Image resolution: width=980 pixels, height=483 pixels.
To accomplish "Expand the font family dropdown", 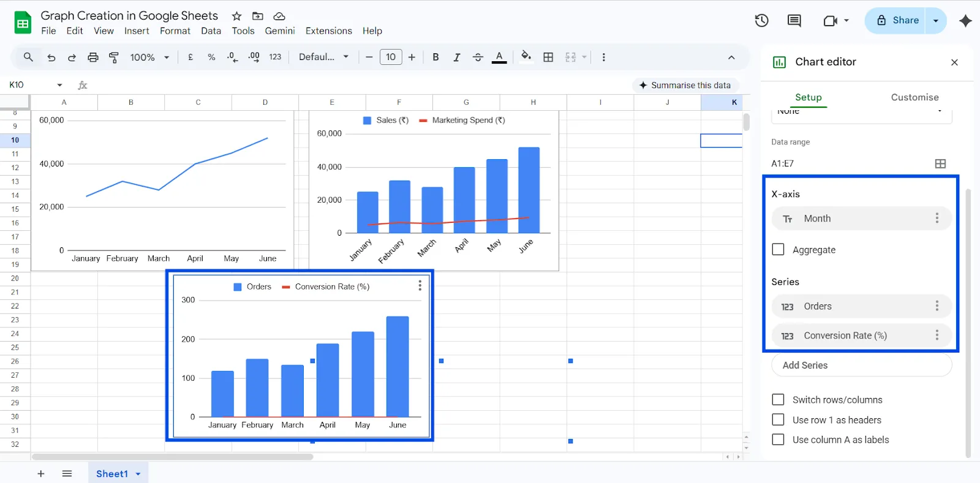I will 323,57.
